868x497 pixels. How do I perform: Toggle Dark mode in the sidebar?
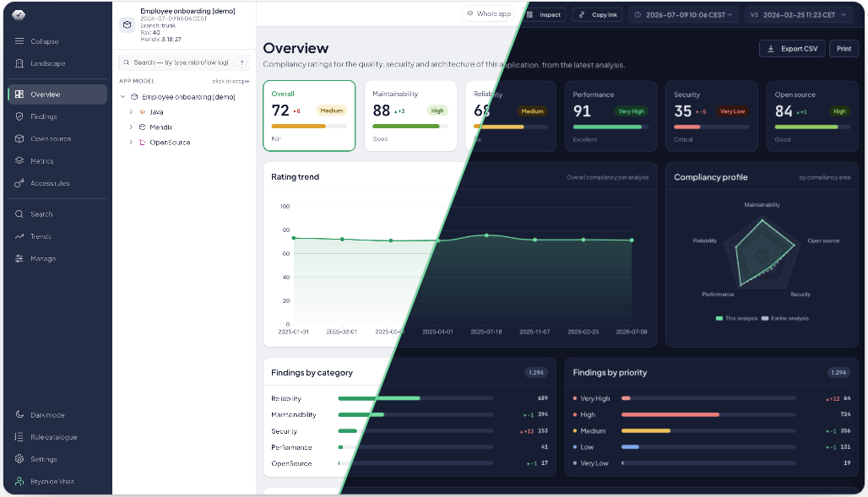coord(57,414)
